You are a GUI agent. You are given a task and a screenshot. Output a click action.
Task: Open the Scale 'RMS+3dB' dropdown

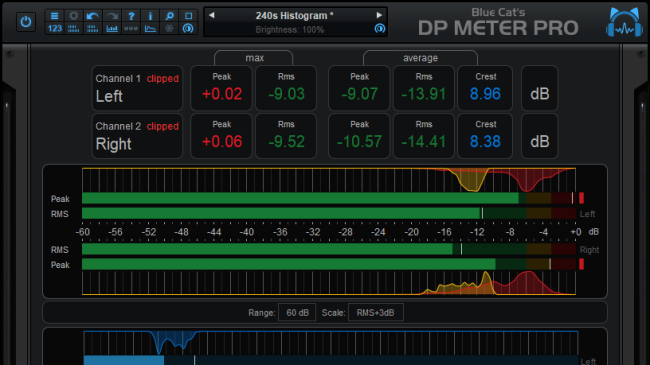pos(376,313)
